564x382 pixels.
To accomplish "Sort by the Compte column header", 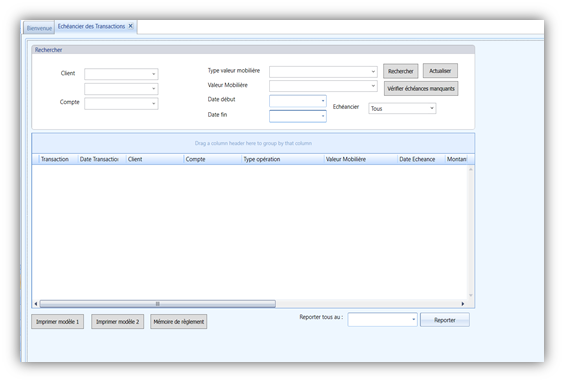I will (213, 159).
